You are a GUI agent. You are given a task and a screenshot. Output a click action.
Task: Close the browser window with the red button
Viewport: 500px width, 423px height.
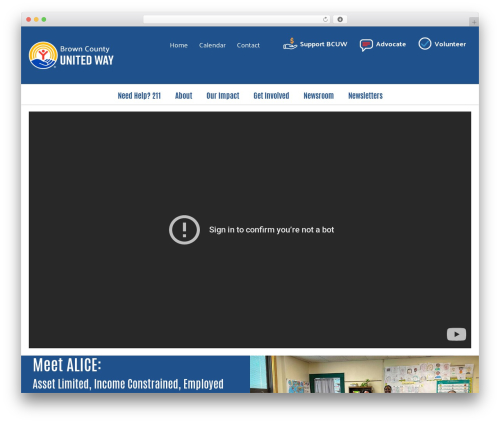(x=29, y=19)
